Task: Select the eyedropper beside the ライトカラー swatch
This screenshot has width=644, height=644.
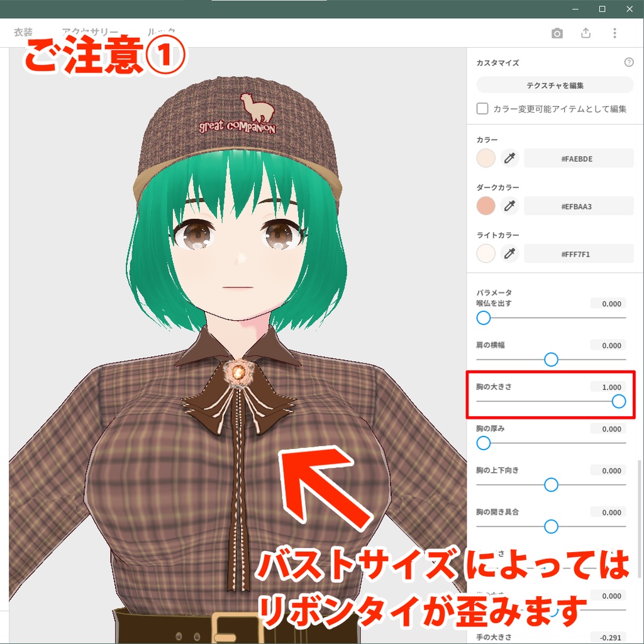Action: 509,253
